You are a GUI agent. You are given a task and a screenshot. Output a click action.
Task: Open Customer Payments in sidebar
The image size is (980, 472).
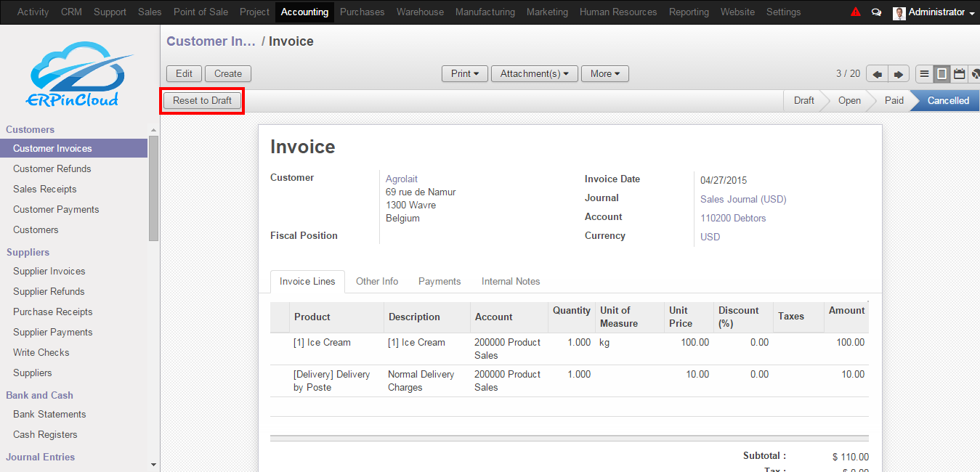73,210
